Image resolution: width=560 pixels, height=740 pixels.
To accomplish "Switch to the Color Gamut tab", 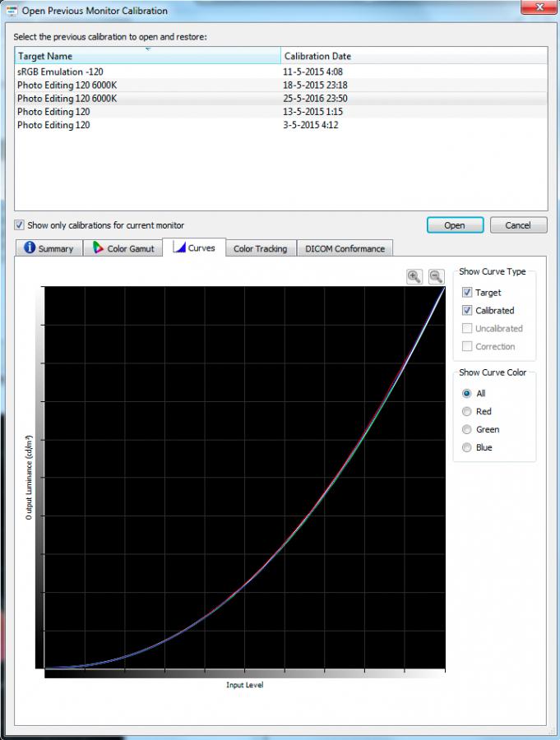I will (x=123, y=248).
